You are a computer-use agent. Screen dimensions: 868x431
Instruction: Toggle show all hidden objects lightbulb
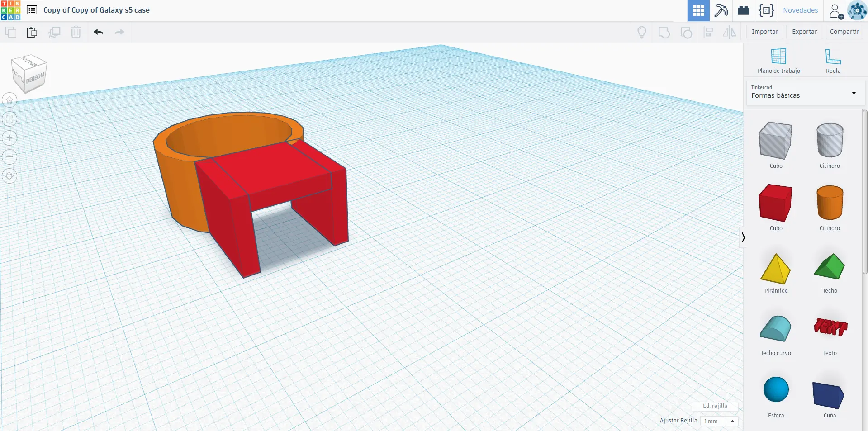pyautogui.click(x=642, y=32)
